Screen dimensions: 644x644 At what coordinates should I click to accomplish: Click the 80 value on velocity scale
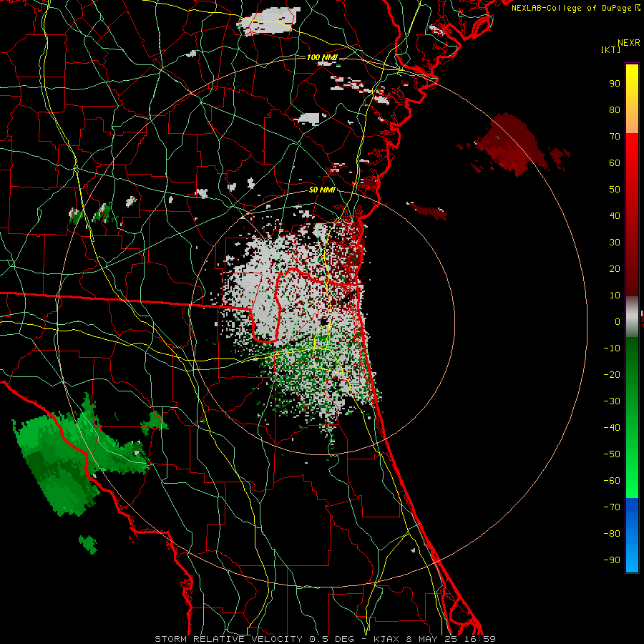(x=615, y=109)
